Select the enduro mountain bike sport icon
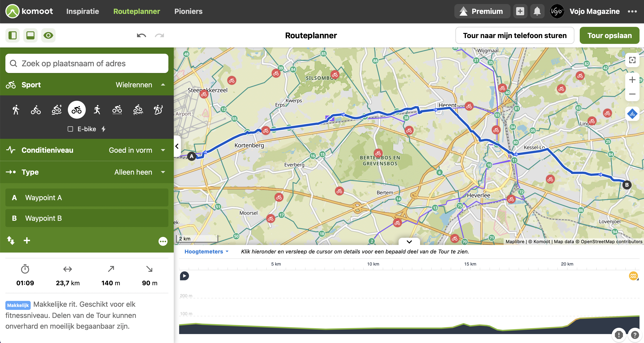Image resolution: width=644 pixels, height=343 pixels. point(138,110)
